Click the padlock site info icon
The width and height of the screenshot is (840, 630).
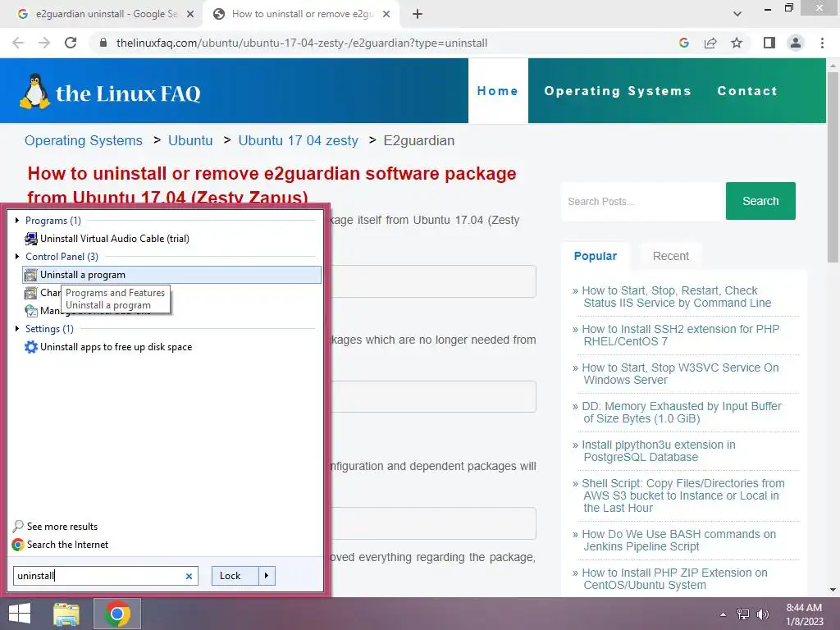[x=104, y=43]
